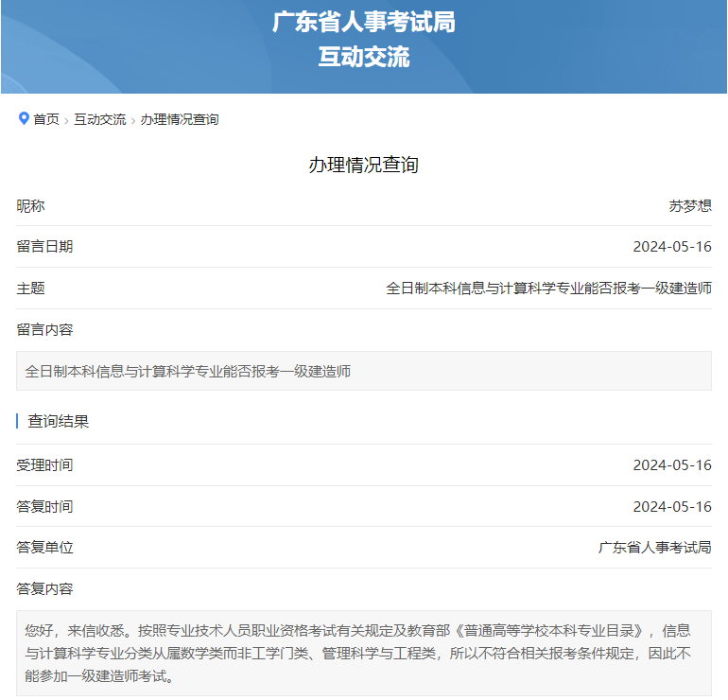The height and width of the screenshot is (700, 728).
Task: Click the date value in 受理时间 row
Action: tap(671, 464)
